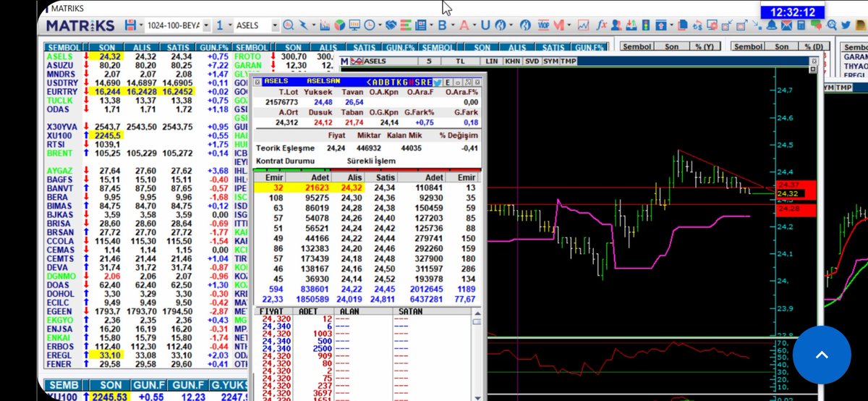Open the line chart icon in toolbar
868x401 pixels.
pyautogui.click(x=584, y=25)
